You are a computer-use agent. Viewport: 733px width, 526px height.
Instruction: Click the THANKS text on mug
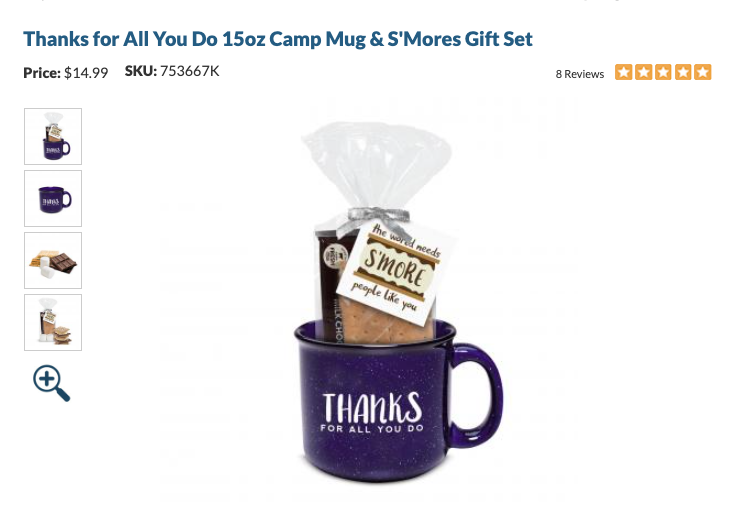[372, 407]
